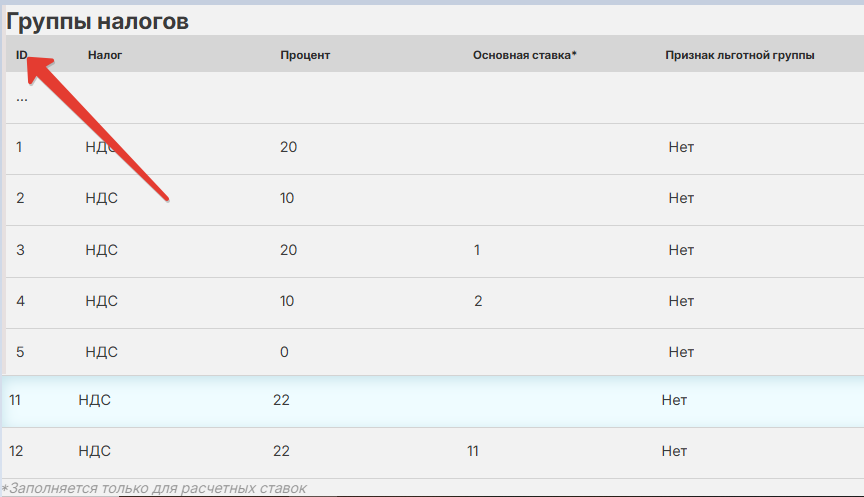
Task: Click the ID cell with value 4
Action: click(x=20, y=301)
